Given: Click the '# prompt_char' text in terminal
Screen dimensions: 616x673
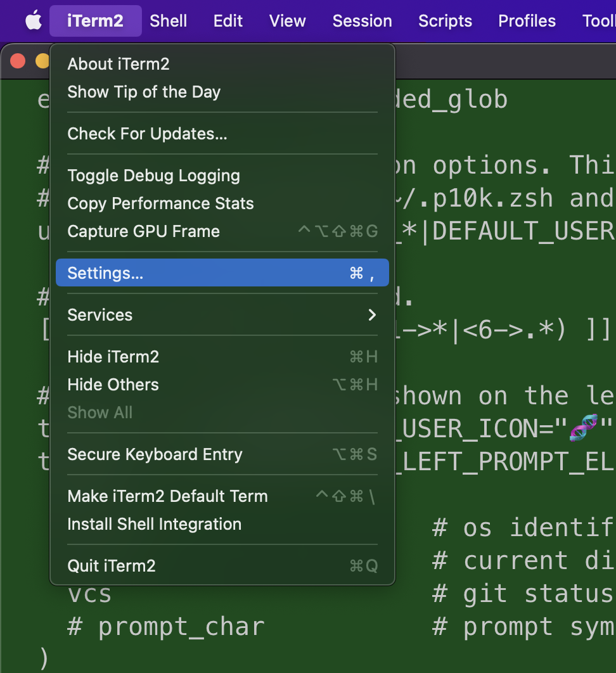Looking at the screenshot, I should coord(165,627).
